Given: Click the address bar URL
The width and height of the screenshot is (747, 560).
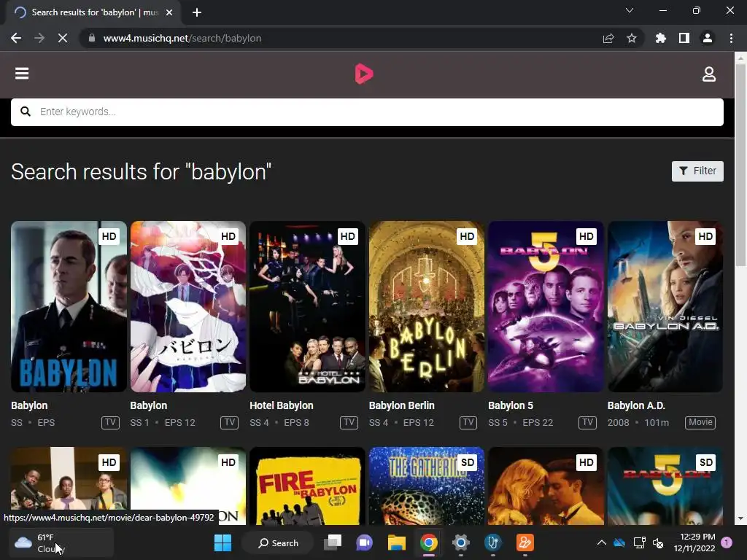Looking at the screenshot, I should click(182, 38).
